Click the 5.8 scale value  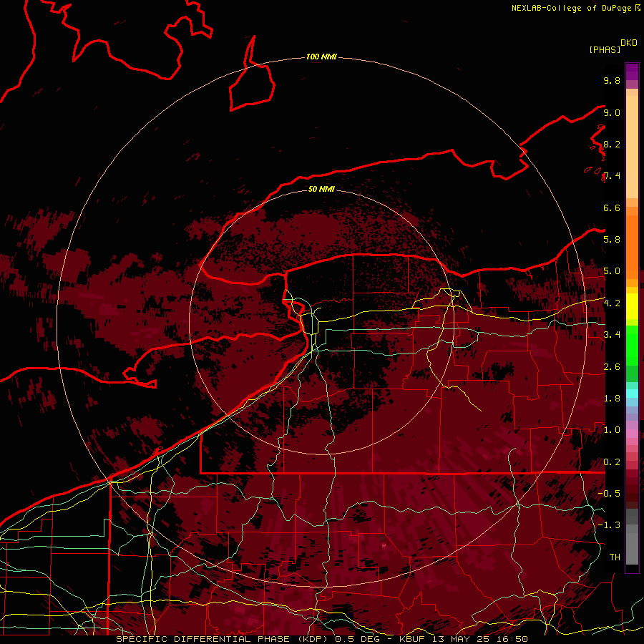pos(612,239)
